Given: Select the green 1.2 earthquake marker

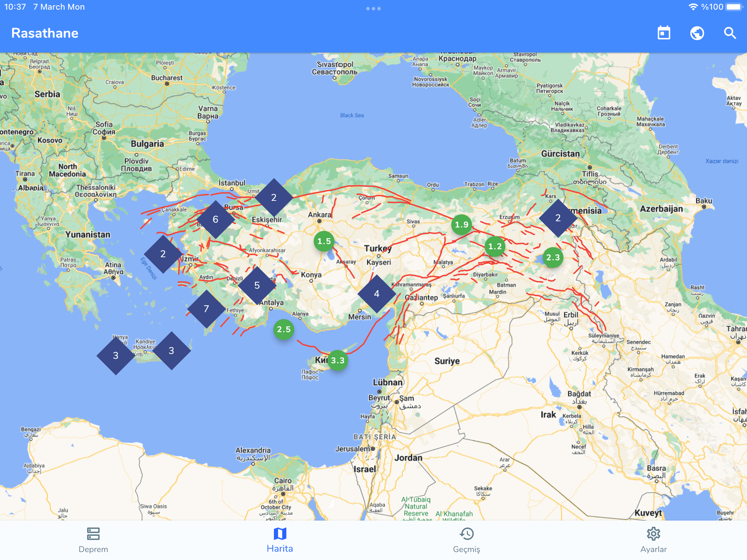Looking at the screenshot, I should (495, 246).
